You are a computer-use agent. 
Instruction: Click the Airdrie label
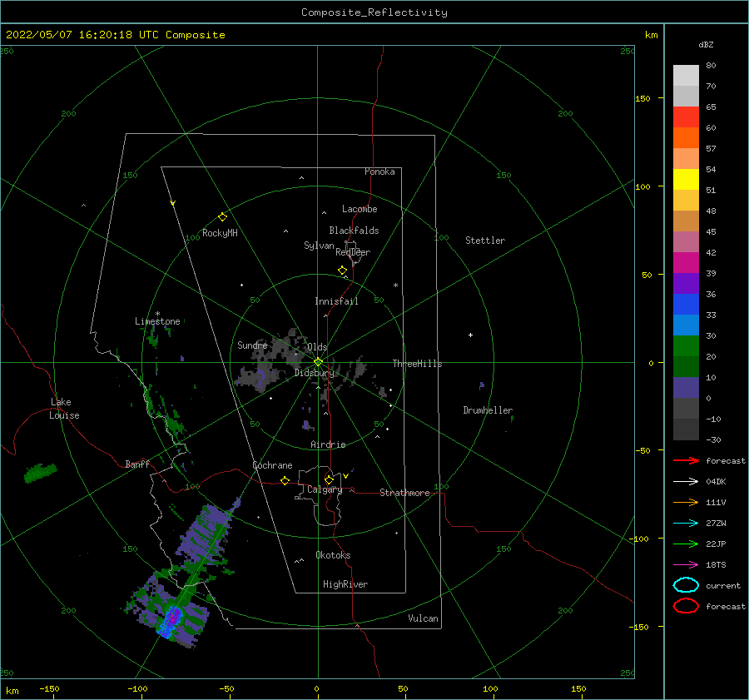point(328,444)
